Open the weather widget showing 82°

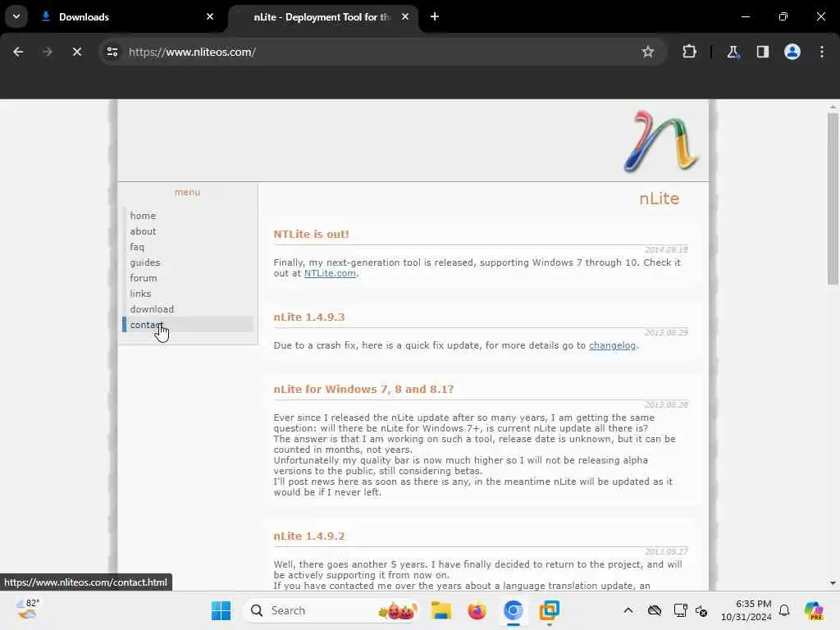click(x=28, y=609)
